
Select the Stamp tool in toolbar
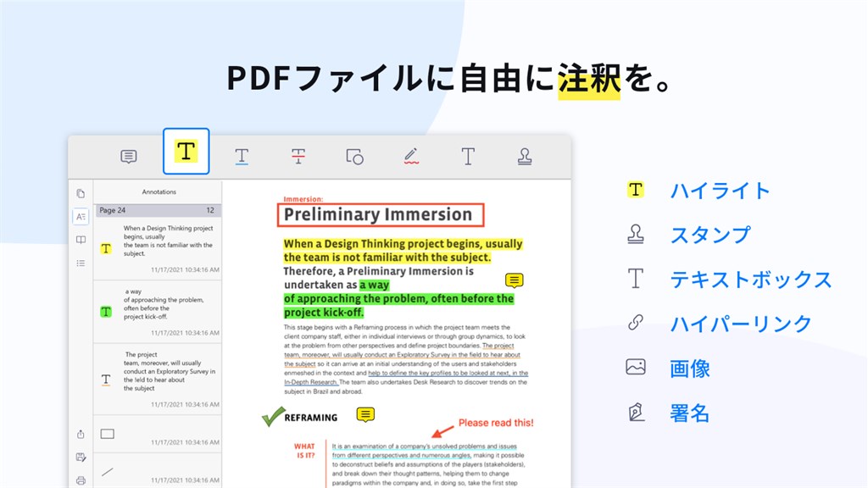tap(525, 157)
